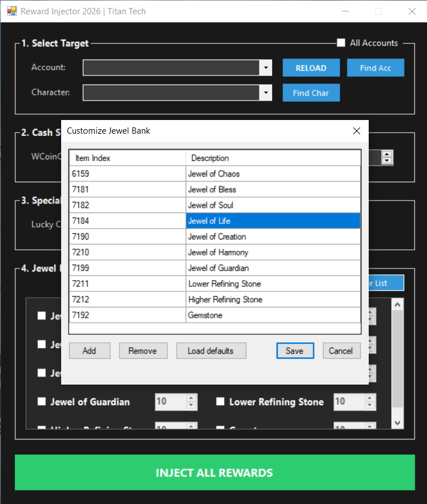Select the Jewel of Chaos row

214,174
